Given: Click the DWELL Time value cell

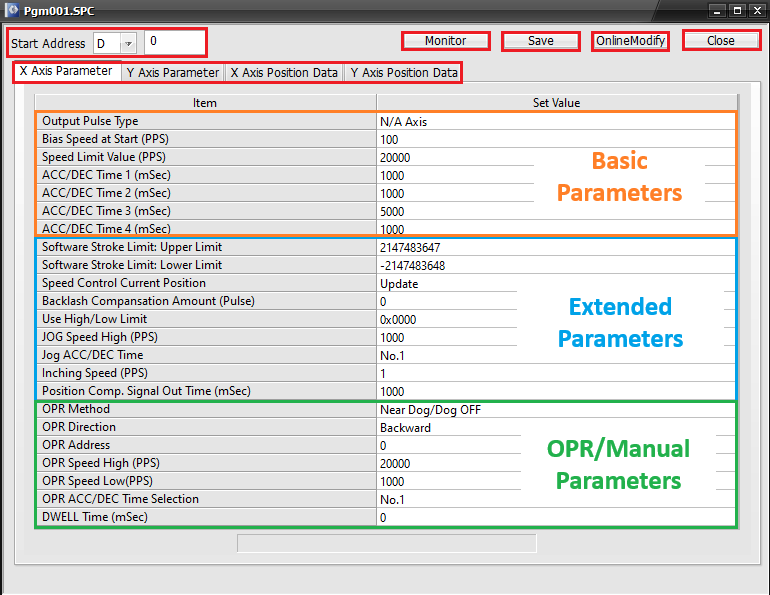Looking at the screenshot, I should coord(555,517).
